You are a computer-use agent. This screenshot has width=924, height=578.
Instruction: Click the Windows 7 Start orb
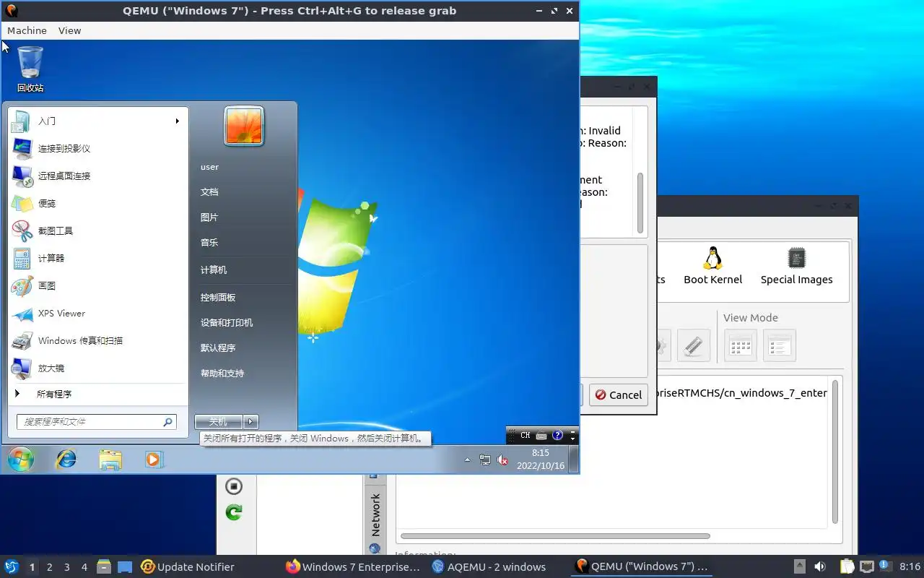pos(20,459)
